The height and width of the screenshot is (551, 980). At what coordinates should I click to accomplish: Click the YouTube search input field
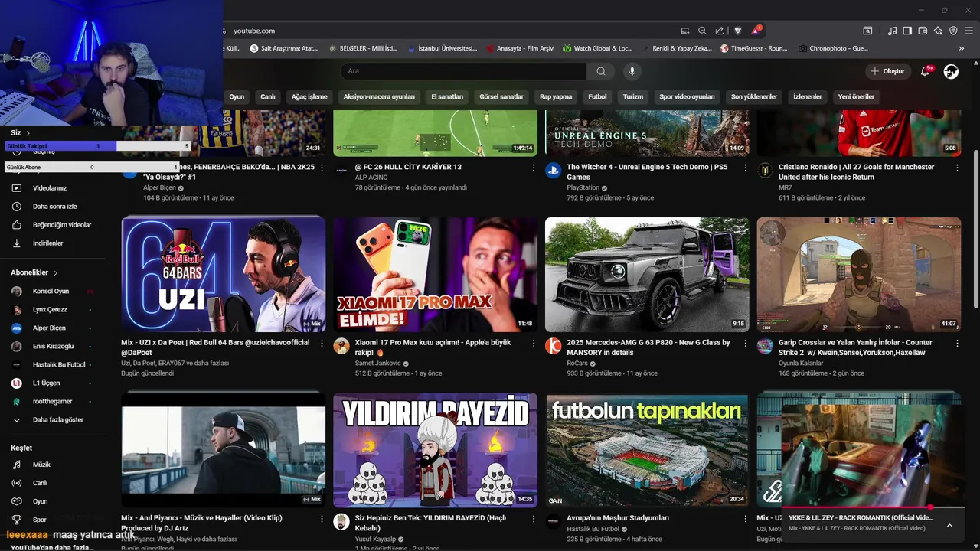[464, 71]
